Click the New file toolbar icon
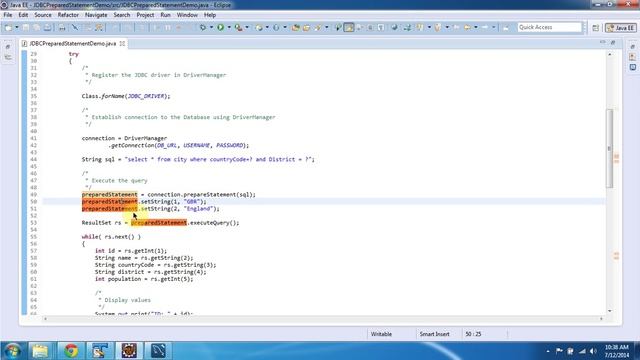Viewport: 640px width, 360px height. [8, 27]
